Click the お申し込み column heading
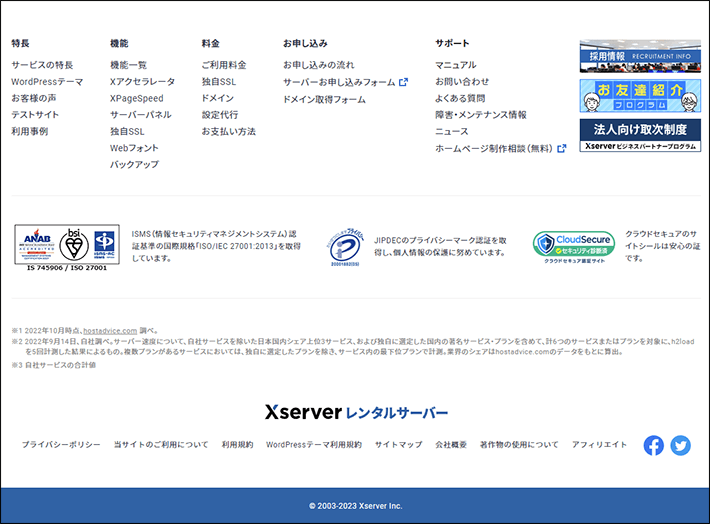710x524 pixels. click(x=305, y=43)
